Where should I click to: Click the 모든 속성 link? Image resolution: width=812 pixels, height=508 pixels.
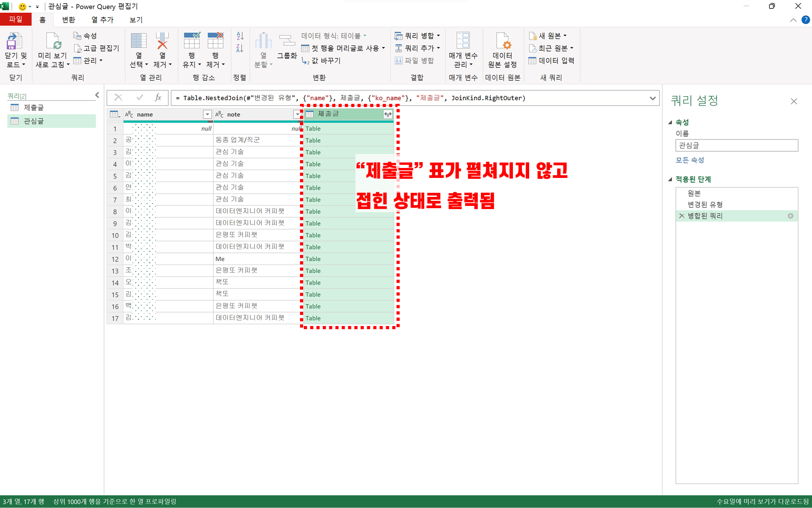(x=689, y=160)
